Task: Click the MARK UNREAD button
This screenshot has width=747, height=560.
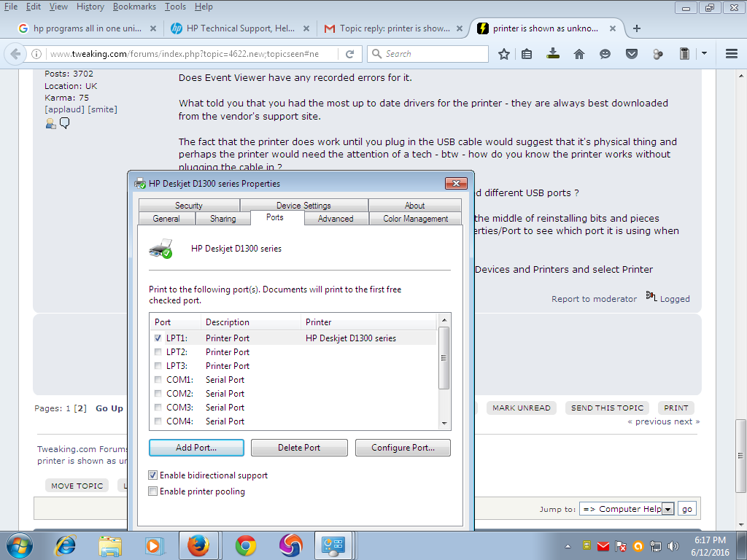Action: 521,408
